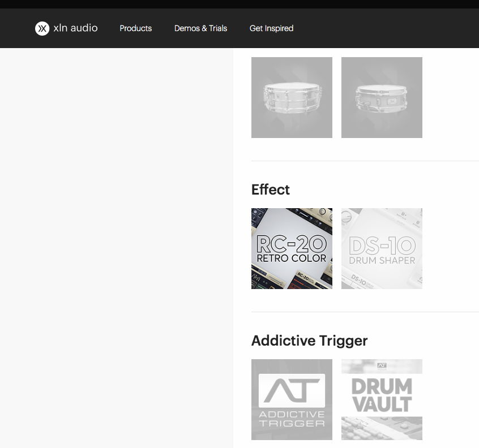Screen dimensions: 479x448
Task: Open the Demos & Trials menu
Action: (200, 28)
